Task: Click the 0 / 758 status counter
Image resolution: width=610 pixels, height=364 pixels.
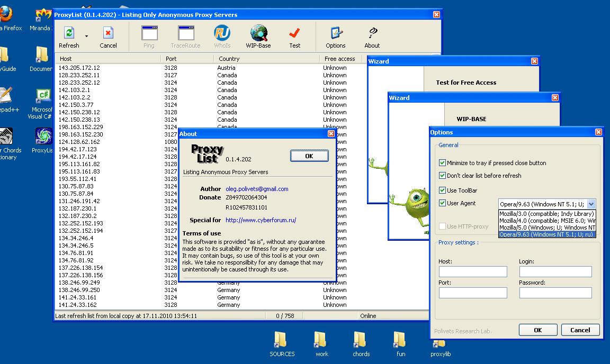Action: (x=285, y=316)
